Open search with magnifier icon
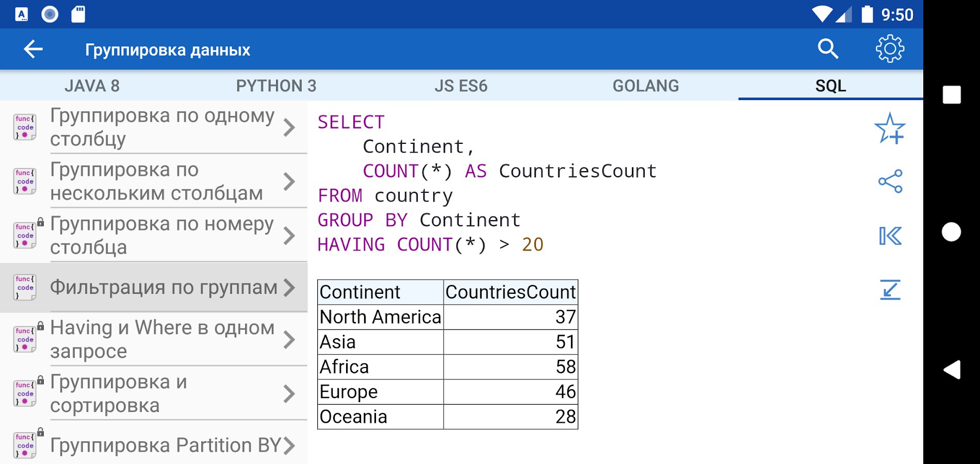 (x=828, y=49)
